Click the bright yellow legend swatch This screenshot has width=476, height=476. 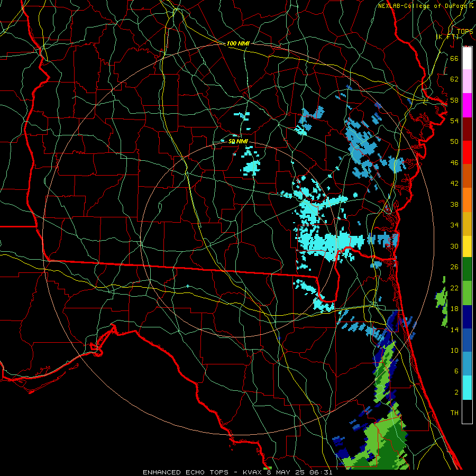click(467, 246)
